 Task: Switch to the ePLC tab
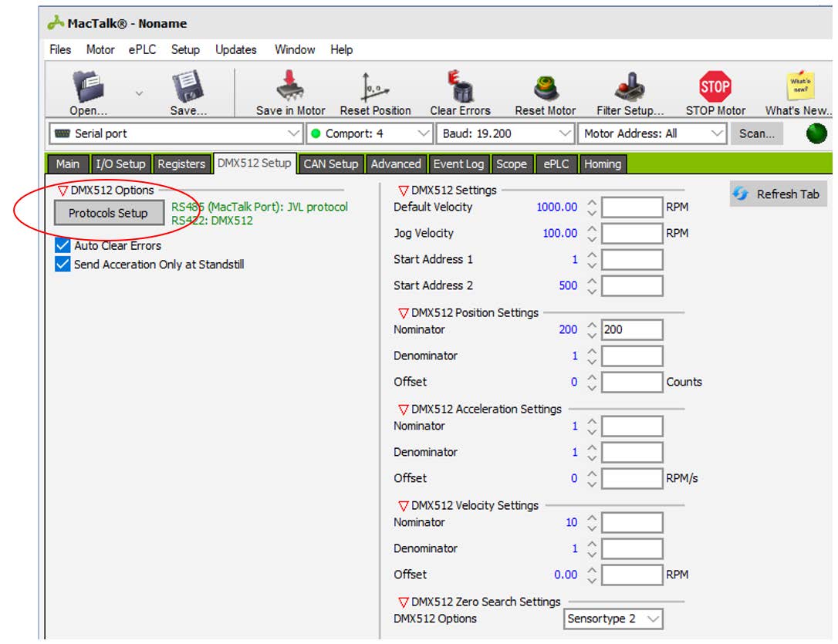point(556,164)
